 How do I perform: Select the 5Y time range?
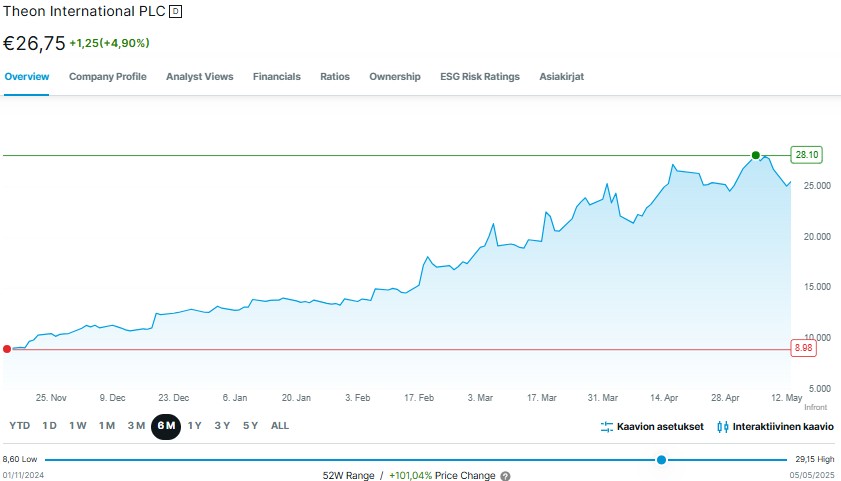pyautogui.click(x=250, y=426)
